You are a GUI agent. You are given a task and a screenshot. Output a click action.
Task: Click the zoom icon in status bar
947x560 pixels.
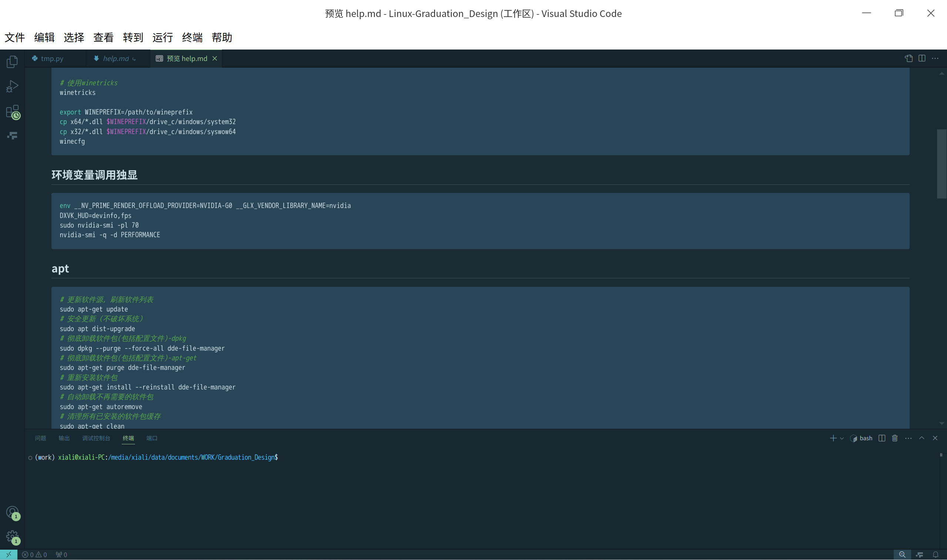pyautogui.click(x=902, y=554)
